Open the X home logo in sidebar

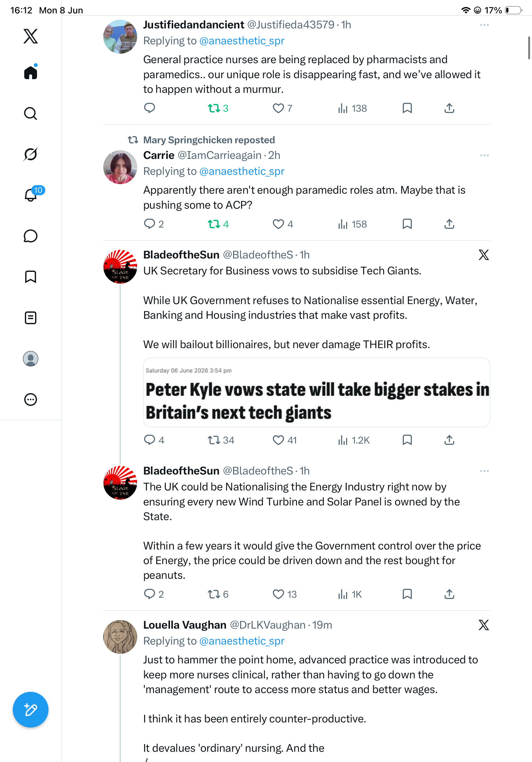point(31,36)
